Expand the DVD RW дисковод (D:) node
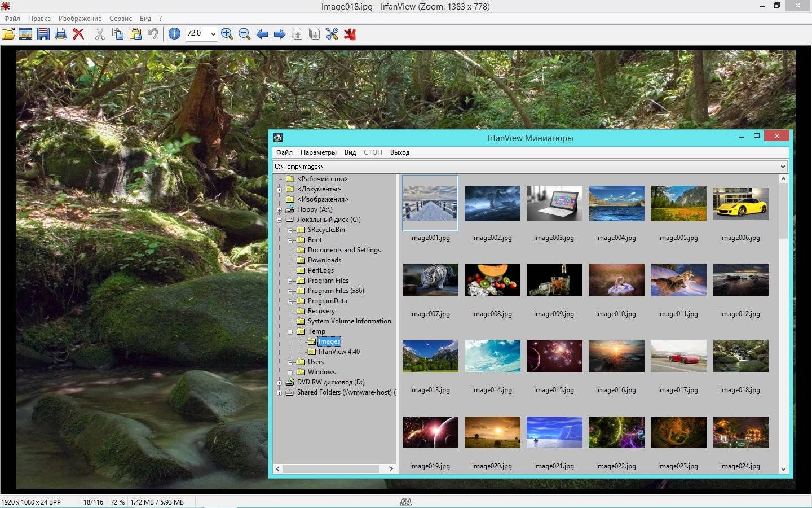 click(280, 382)
